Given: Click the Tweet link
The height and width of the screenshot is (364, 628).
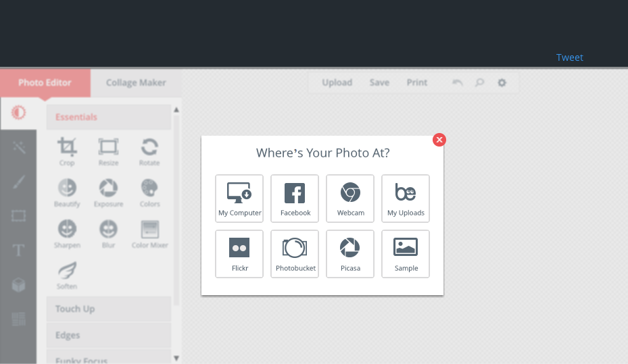Looking at the screenshot, I should (569, 57).
